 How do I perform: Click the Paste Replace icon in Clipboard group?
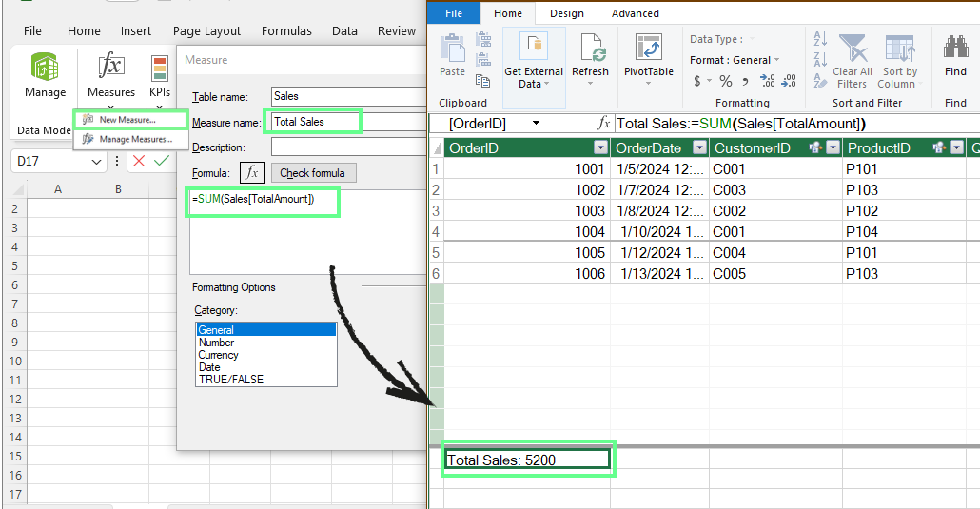[x=483, y=59]
